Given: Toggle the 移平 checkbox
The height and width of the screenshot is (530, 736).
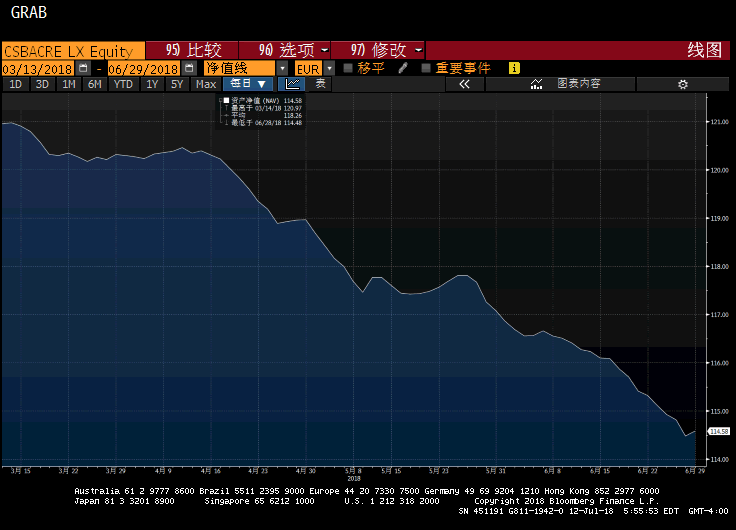Looking at the screenshot, I should click(x=348, y=68).
